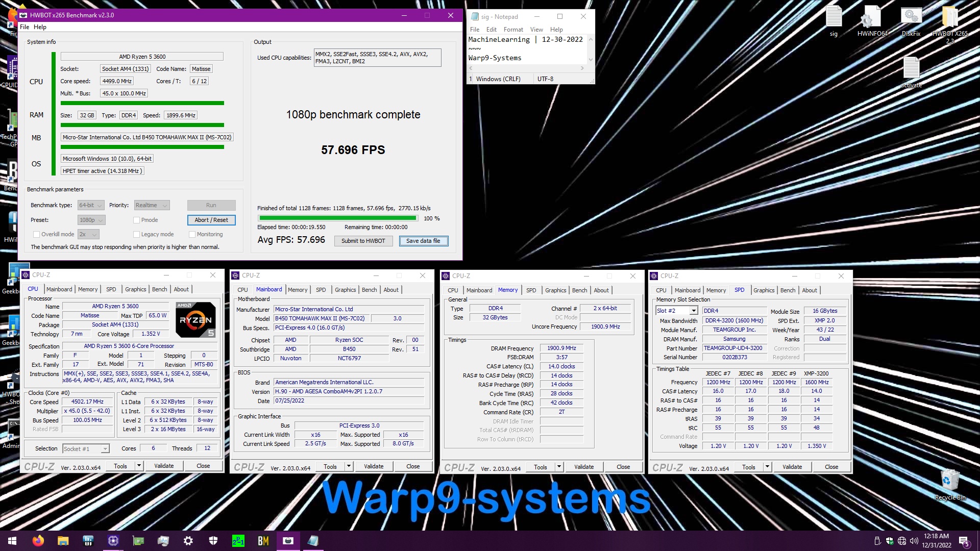Screen dimensions: 980x551
Task: Open the Edit menu in Notepad
Action: 491,30
